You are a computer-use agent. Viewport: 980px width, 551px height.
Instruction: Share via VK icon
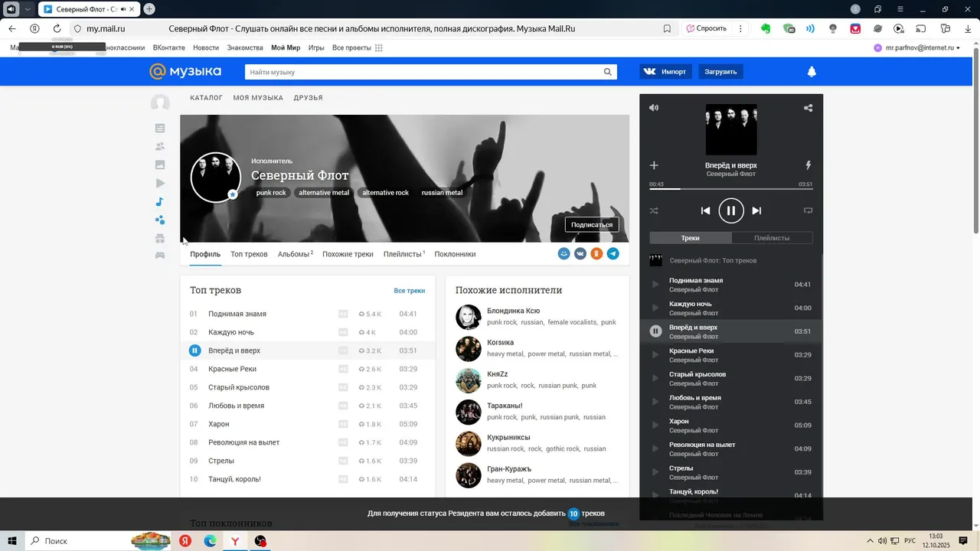point(580,253)
